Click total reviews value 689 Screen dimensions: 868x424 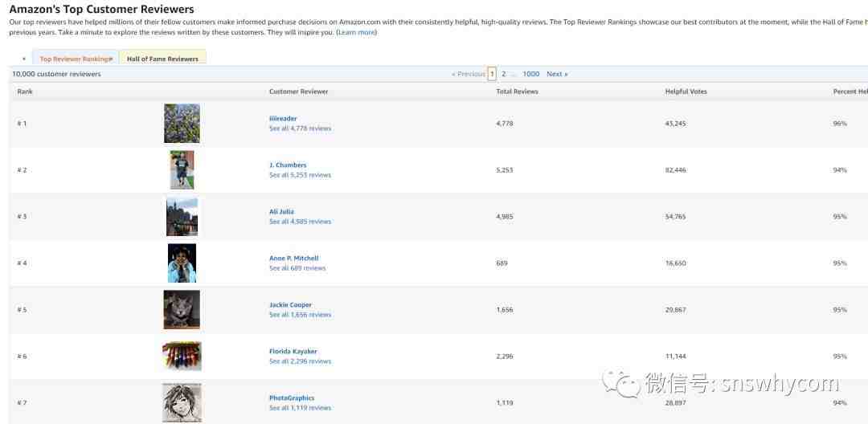pos(502,263)
